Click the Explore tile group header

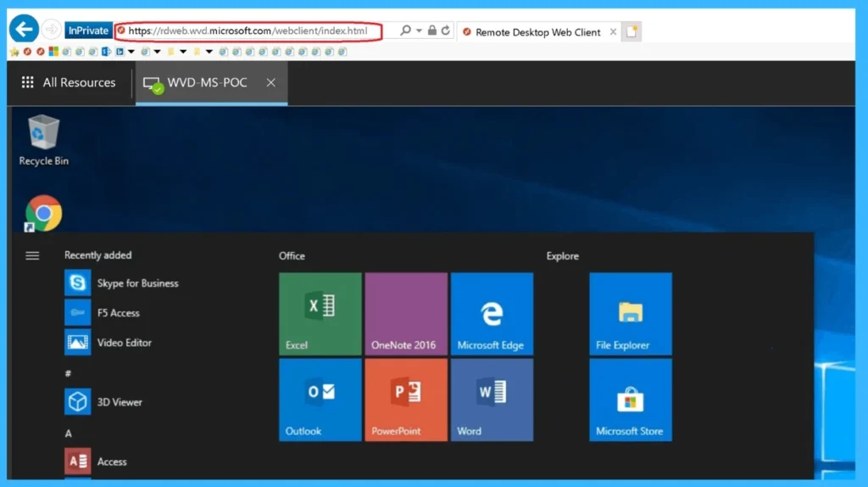coord(563,256)
